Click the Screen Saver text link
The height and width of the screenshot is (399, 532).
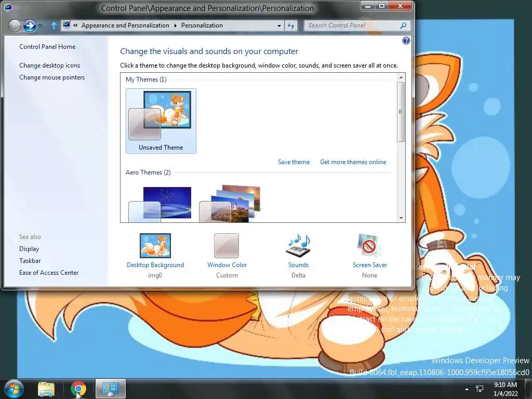click(370, 265)
